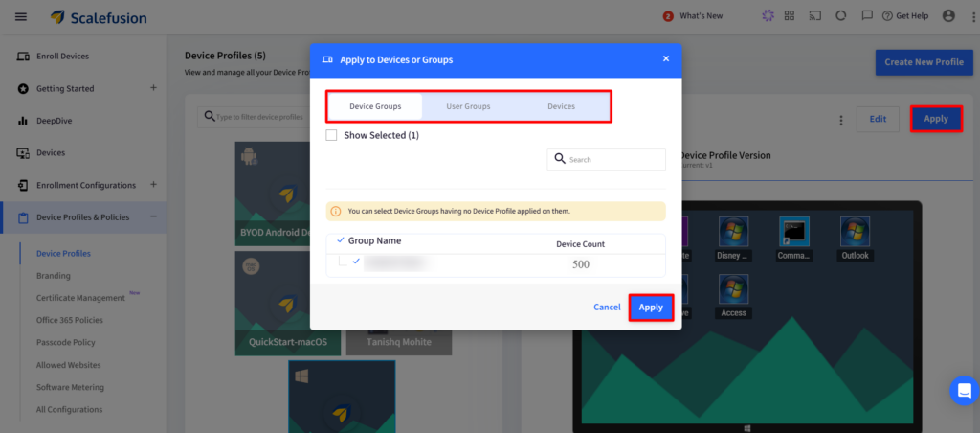The width and height of the screenshot is (980, 433).
Task: Click Apply button in the dialog footer
Action: (x=651, y=308)
